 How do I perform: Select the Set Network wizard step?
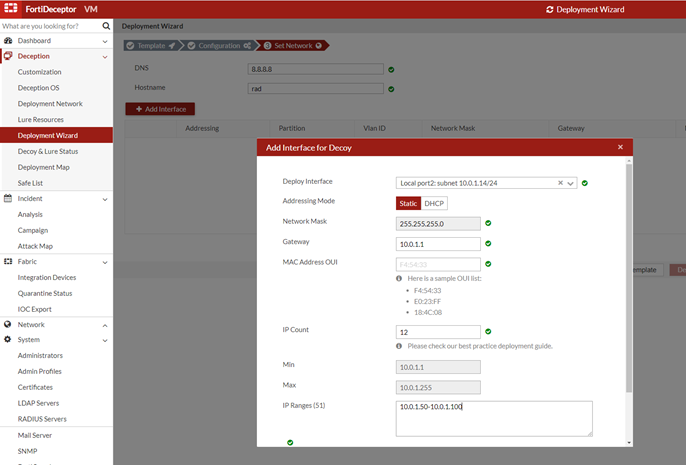click(x=294, y=45)
